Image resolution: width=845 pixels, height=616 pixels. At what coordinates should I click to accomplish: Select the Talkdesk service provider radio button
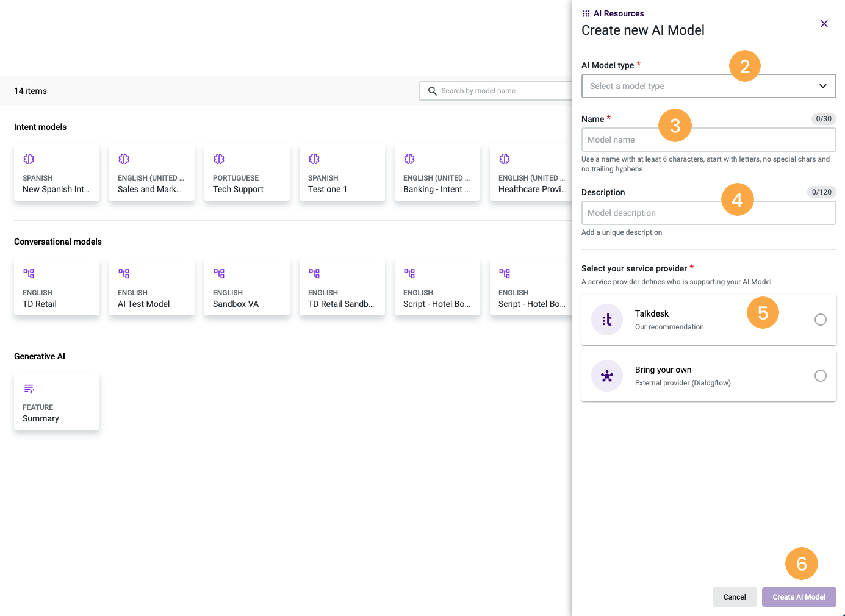coord(821,319)
